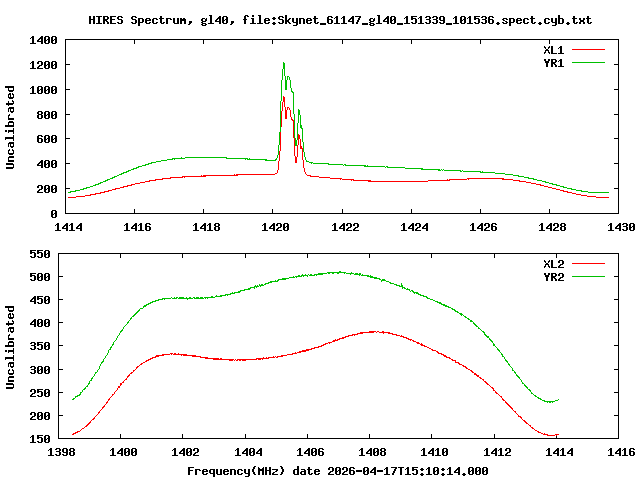
Task: Click the 1430 x-axis tick label
Action: click(x=621, y=227)
